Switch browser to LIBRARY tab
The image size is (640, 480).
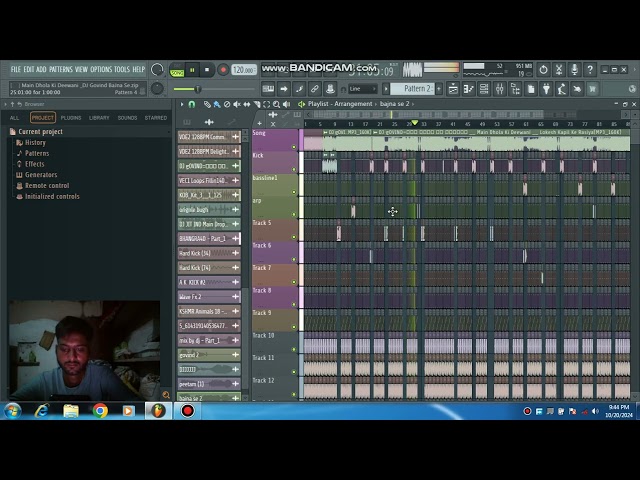pyautogui.click(x=99, y=118)
